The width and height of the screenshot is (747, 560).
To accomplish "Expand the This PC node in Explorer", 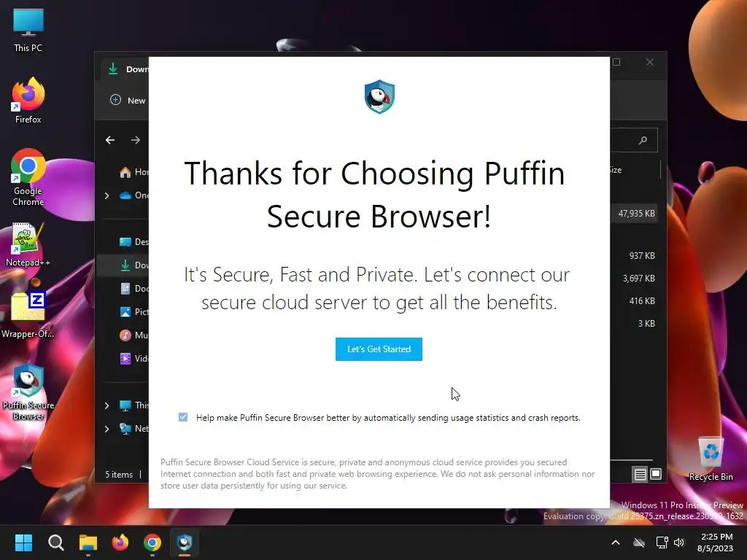I will coord(107,405).
